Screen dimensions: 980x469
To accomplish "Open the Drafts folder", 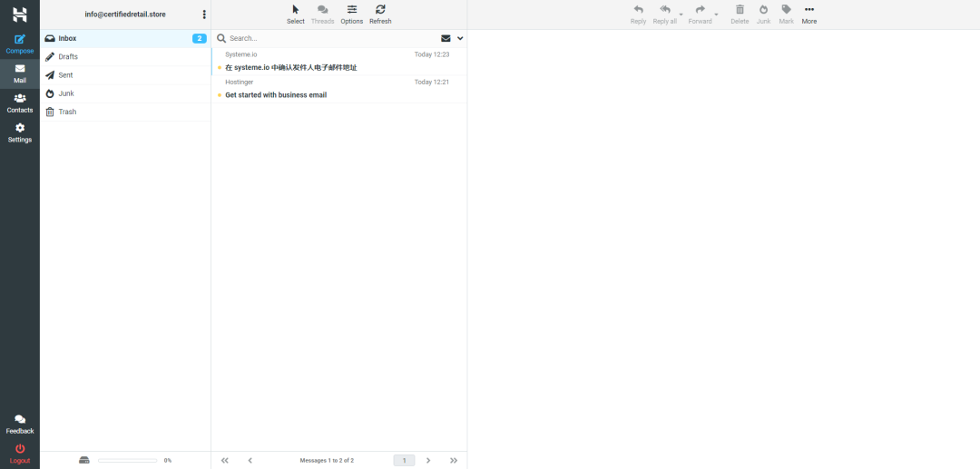I will pos(125,57).
